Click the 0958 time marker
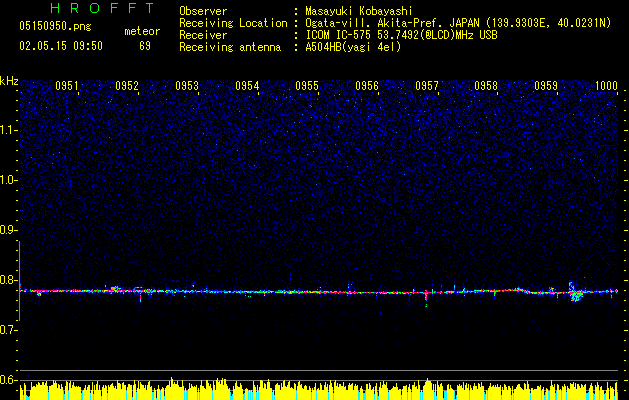 point(486,85)
